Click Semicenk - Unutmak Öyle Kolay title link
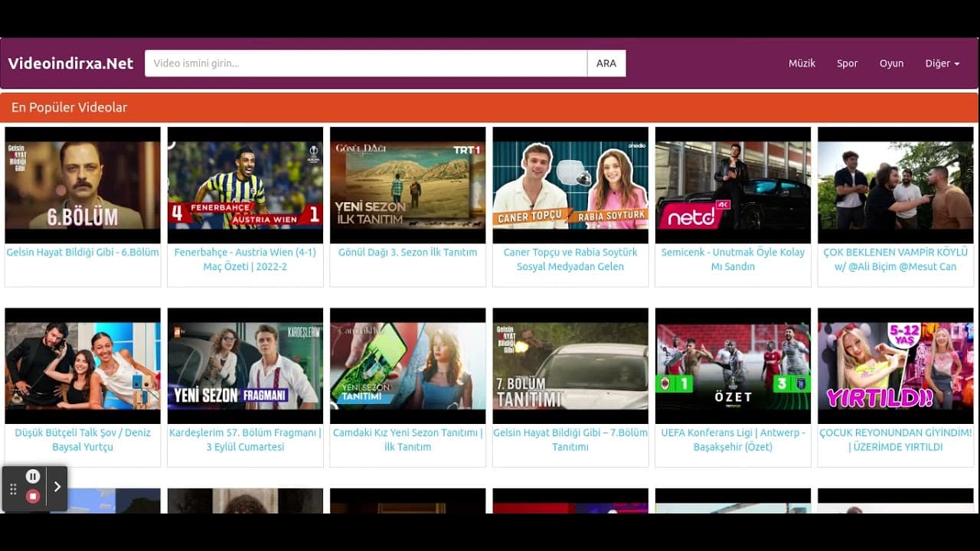Viewport: 980px width, 551px height. pyautogui.click(x=733, y=259)
